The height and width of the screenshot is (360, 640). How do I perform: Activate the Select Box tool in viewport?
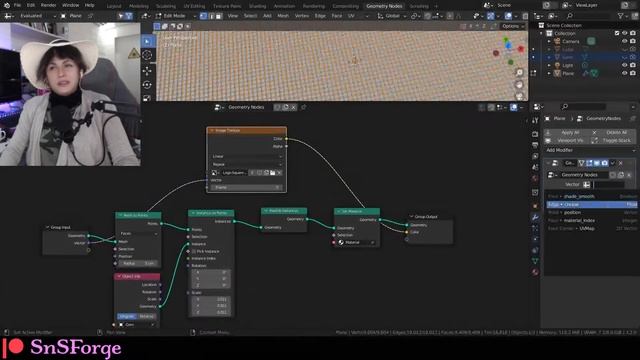[x=147, y=41]
